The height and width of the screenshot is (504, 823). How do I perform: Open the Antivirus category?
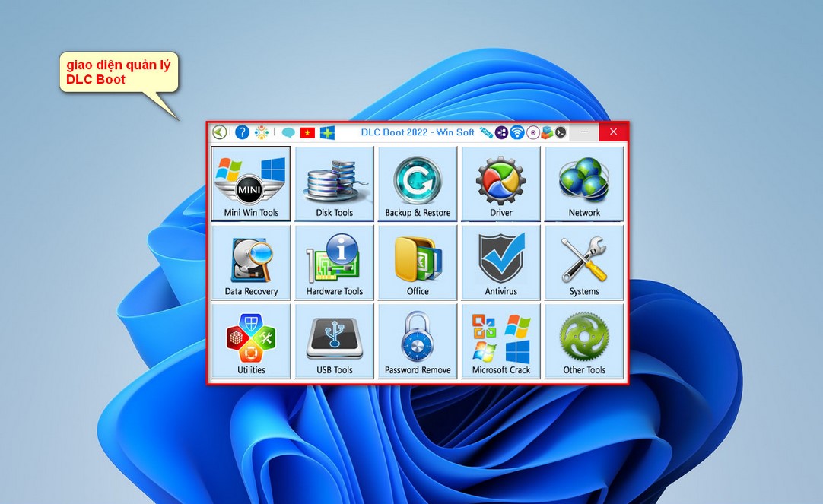pos(500,262)
